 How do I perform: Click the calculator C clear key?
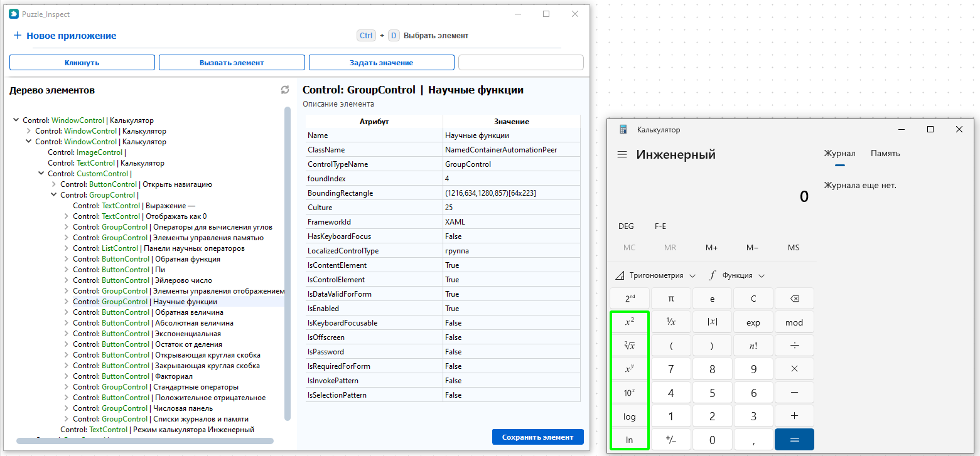[753, 299]
